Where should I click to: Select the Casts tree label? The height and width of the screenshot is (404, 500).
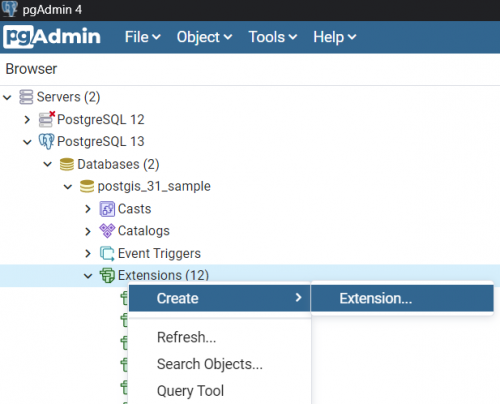point(135,209)
